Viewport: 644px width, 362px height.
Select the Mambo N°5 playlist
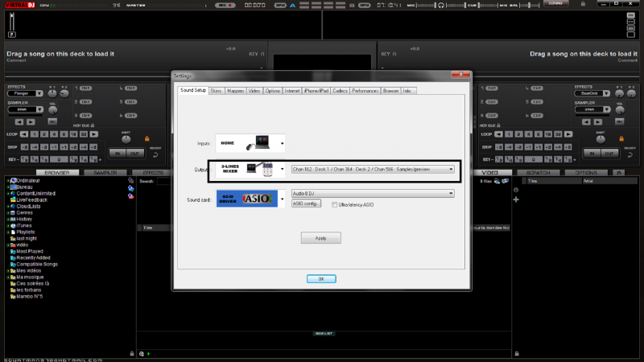pyautogui.click(x=29, y=296)
